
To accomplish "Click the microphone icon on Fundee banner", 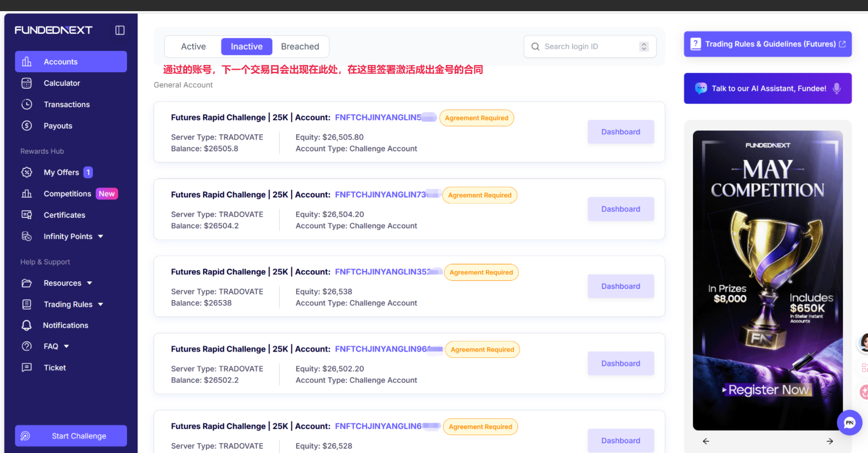I will point(836,88).
